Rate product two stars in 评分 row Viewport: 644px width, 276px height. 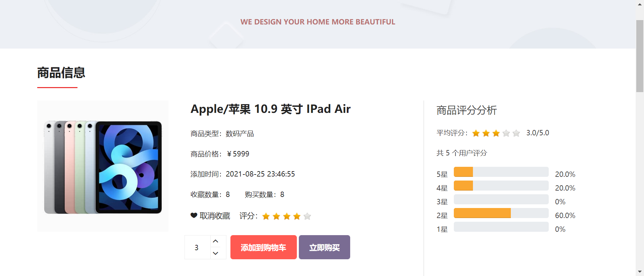[x=276, y=216]
